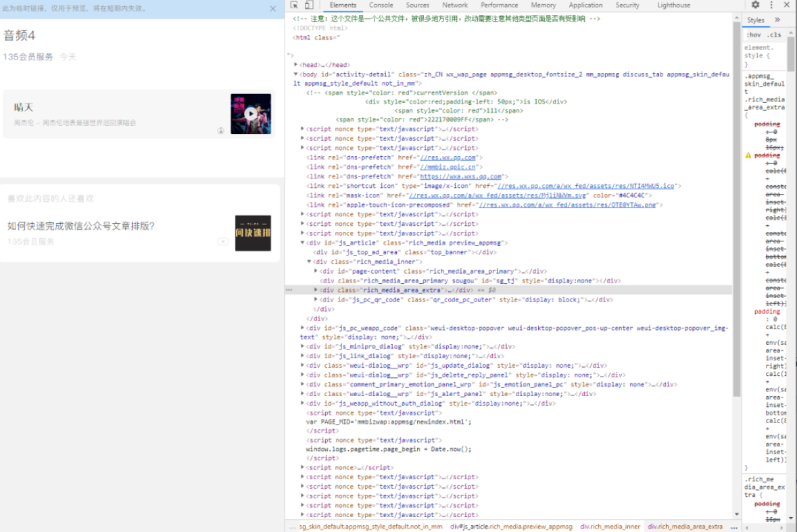The height and width of the screenshot is (532, 797).
Task: Open the Network tab
Action: click(455, 5)
